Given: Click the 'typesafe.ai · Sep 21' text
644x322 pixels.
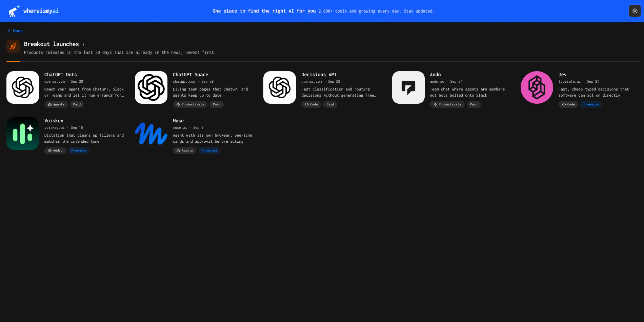Looking at the screenshot, I should click(579, 81).
